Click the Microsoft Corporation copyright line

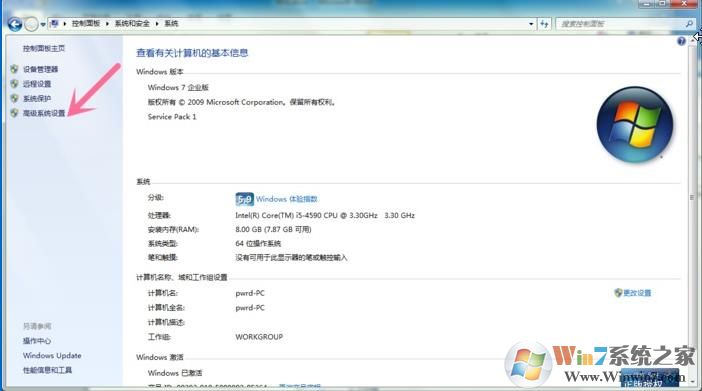point(242,102)
